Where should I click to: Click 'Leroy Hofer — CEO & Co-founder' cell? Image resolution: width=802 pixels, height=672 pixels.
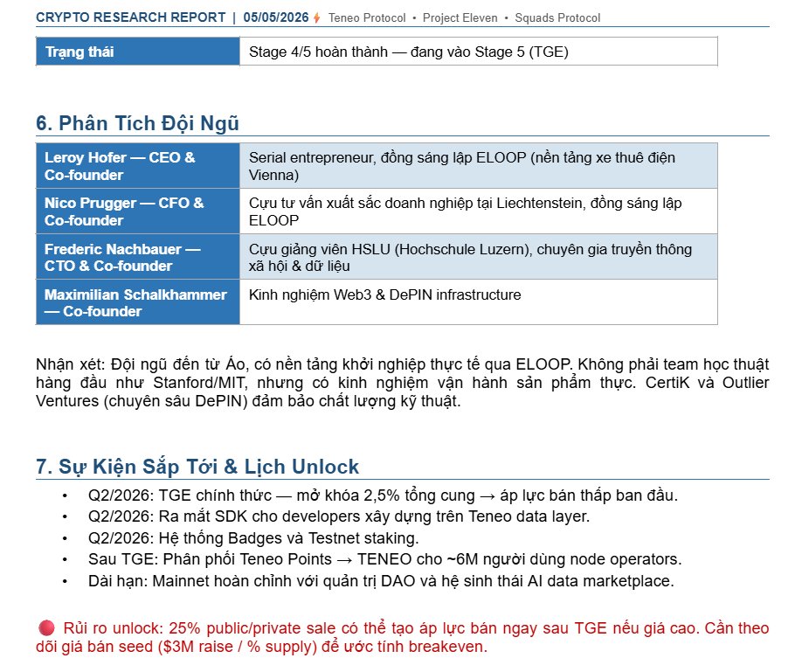click(x=137, y=166)
